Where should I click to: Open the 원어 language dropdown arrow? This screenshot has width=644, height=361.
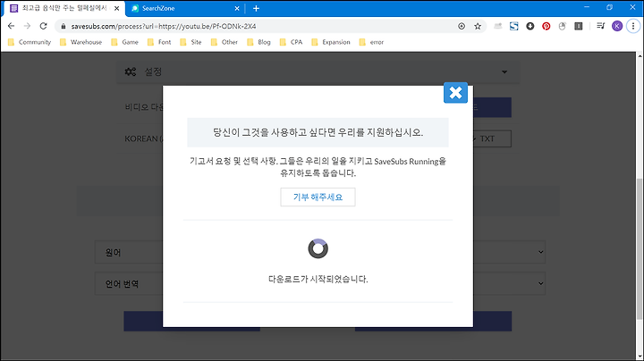(x=541, y=252)
